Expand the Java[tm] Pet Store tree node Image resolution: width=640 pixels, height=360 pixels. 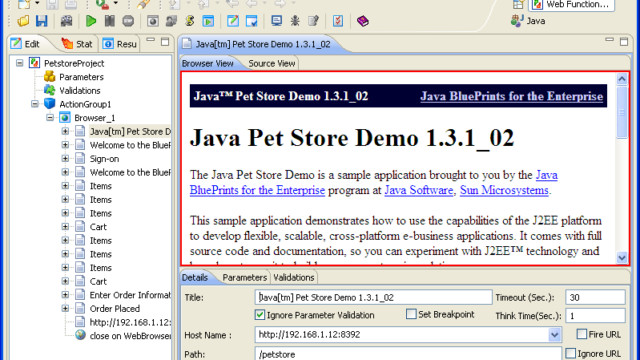click(x=65, y=131)
